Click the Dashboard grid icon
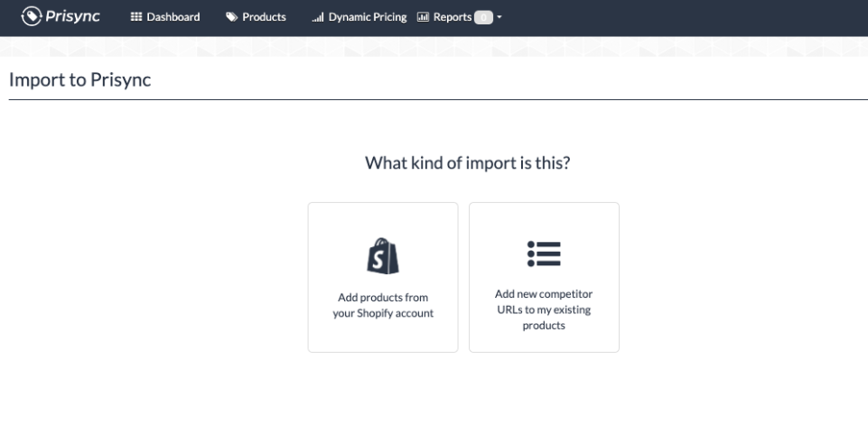The image size is (868, 425). coord(136,17)
